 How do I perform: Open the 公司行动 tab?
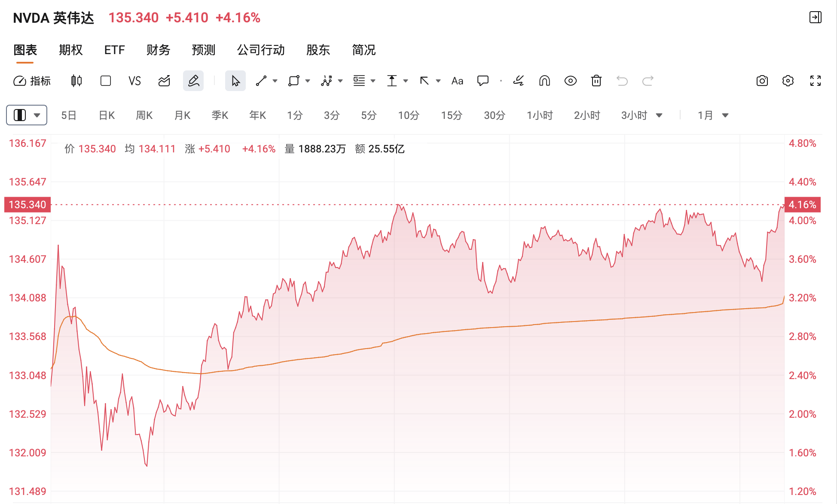click(x=261, y=50)
